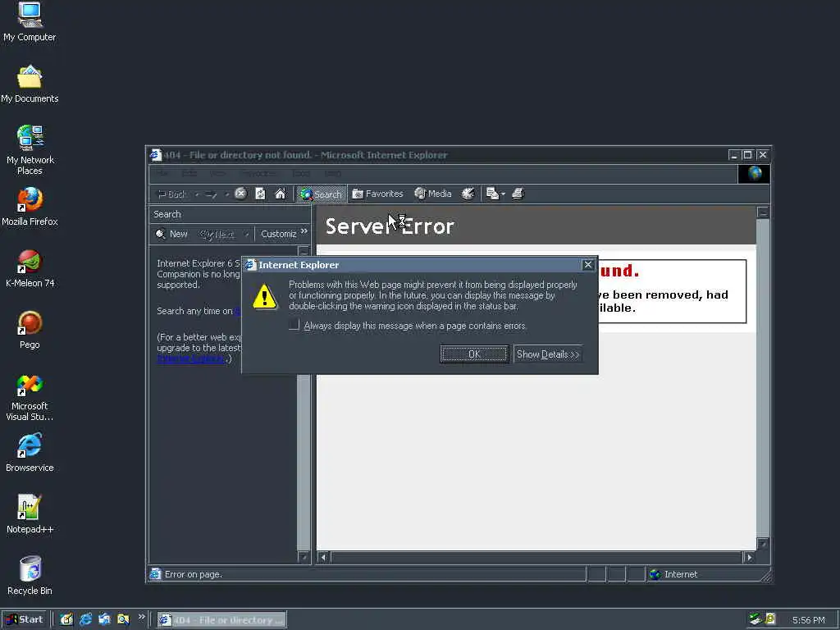
Task: Open the Tools menu
Action: point(301,174)
